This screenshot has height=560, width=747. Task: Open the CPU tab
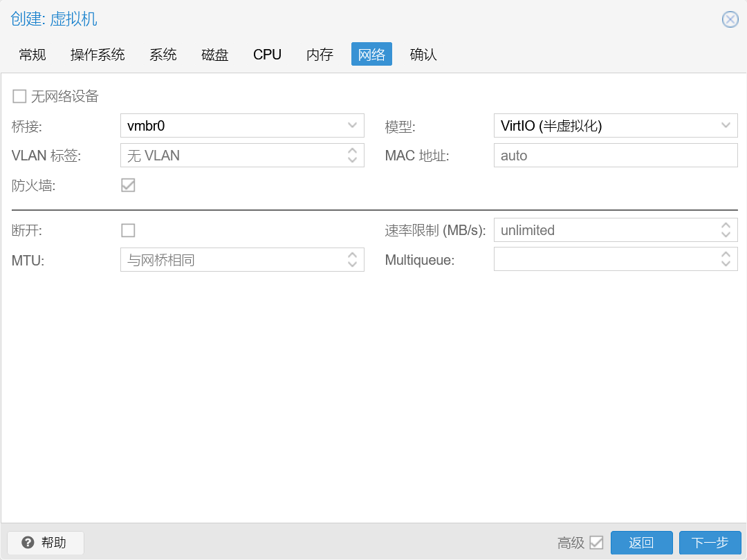click(267, 55)
